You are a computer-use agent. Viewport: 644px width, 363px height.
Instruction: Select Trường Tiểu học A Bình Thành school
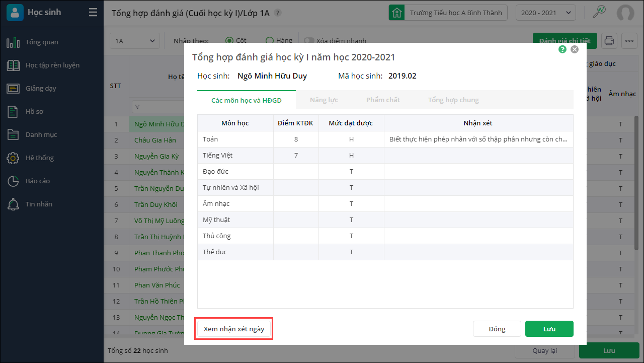456,13
